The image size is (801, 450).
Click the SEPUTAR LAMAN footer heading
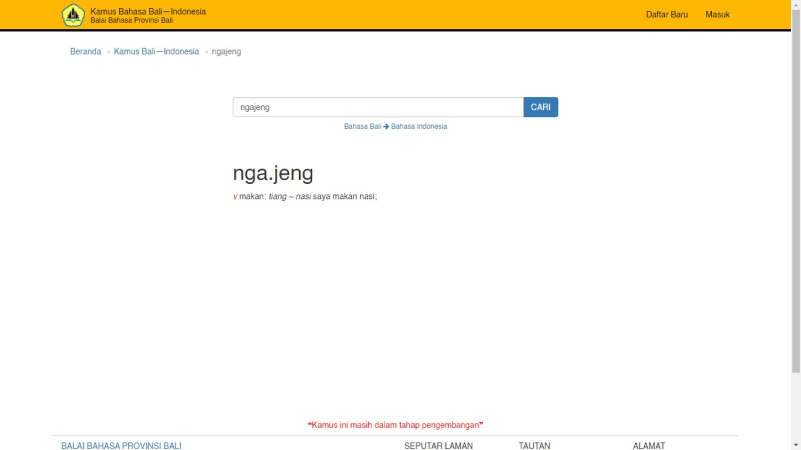[x=438, y=445]
